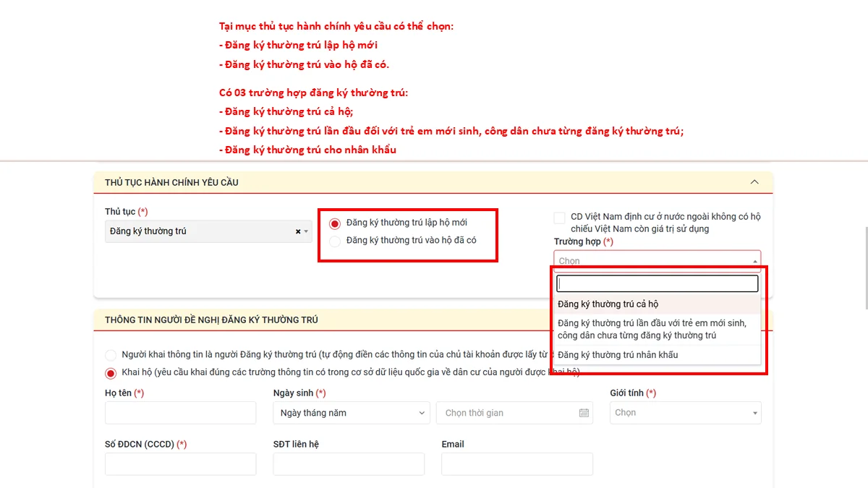Pick the lần đầu với trẻ em mới sinh option
This screenshot has height=488, width=868.
[658, 330]
